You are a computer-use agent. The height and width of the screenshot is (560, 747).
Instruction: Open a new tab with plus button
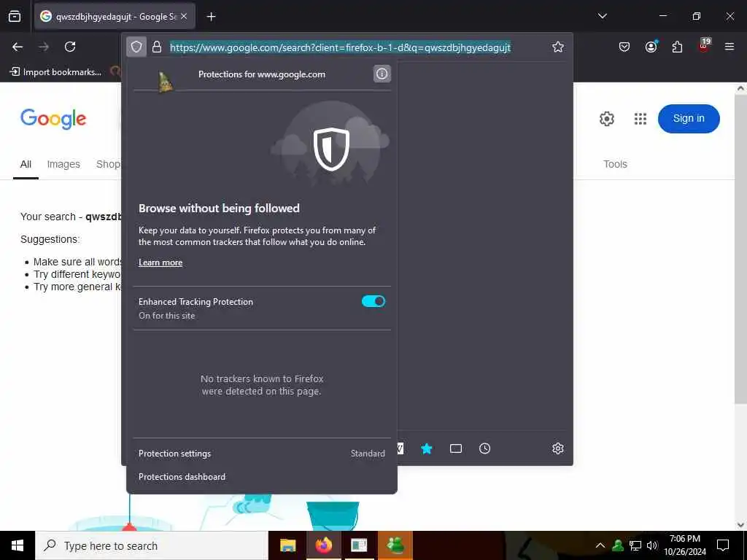(211, 17)
